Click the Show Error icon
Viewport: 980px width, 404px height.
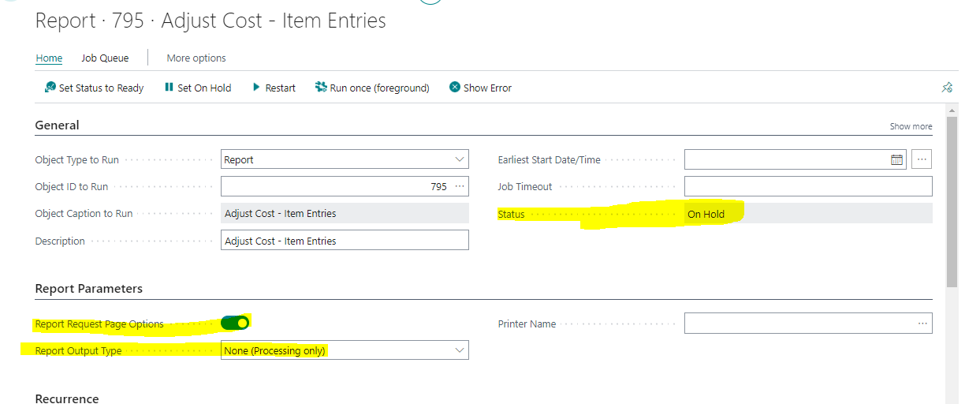click(x=455, y=88)
